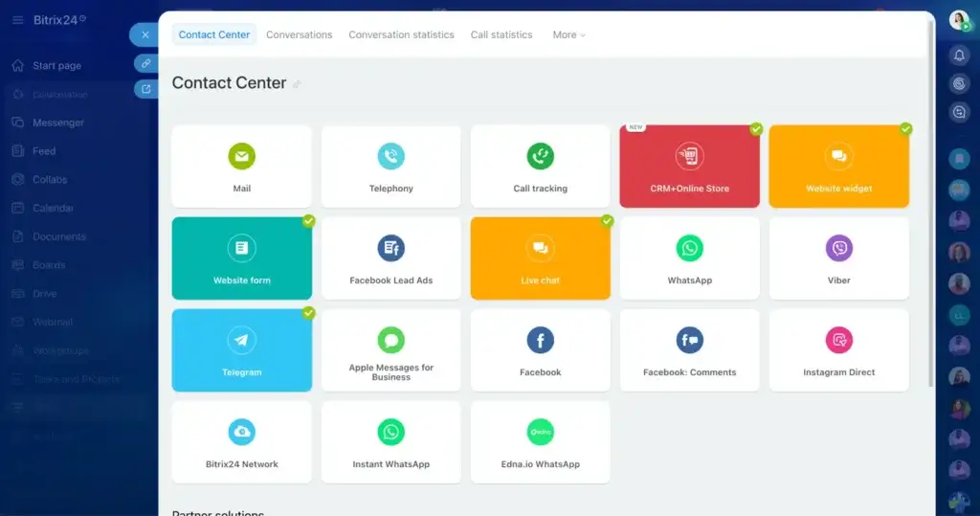Image resolution: width=980 pixels, height=516 pixels.
Task: Open the CRM+Online Store card
Action: point(689,167)
